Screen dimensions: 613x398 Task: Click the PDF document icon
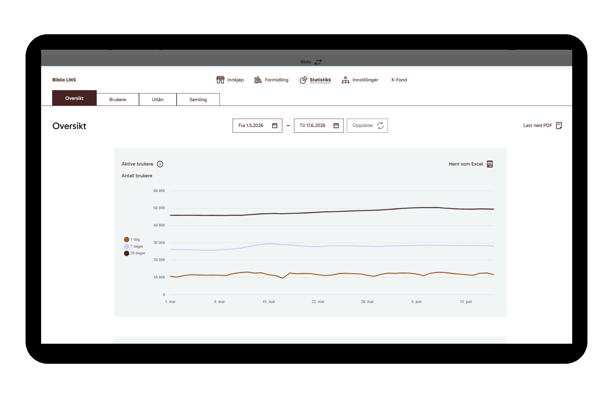[x=559, y=125]
